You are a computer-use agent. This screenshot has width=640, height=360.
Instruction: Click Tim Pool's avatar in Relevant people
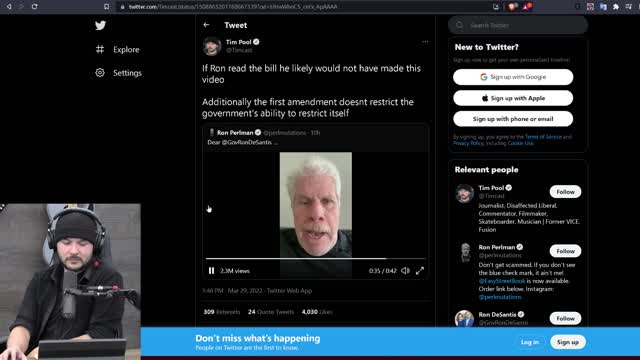pyautogui.click(x=464, y=193)
